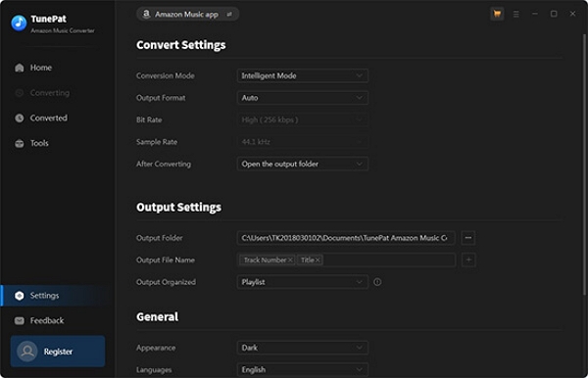Open the hamburger menu icon
Image resolution: width=588 pixels, height=378 pixels.
pos(516,14)
